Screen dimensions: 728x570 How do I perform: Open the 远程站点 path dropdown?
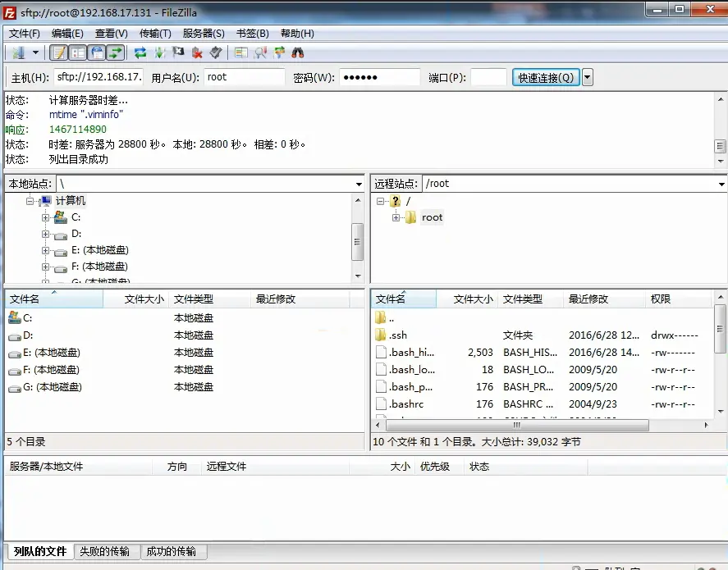tap(721, 185)
